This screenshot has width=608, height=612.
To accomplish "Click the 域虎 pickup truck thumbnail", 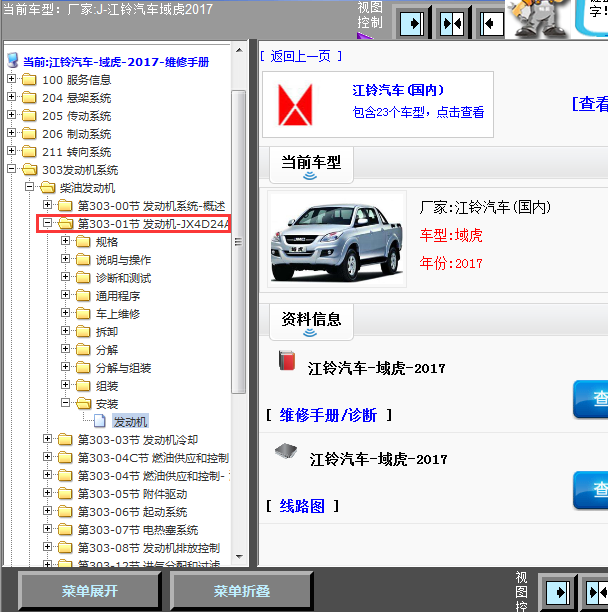I will click(x=337, y=239).
